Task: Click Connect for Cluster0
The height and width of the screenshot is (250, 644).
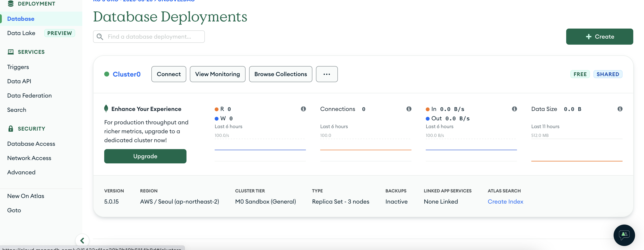Action: pyautogui.click(x=169, y=74)
